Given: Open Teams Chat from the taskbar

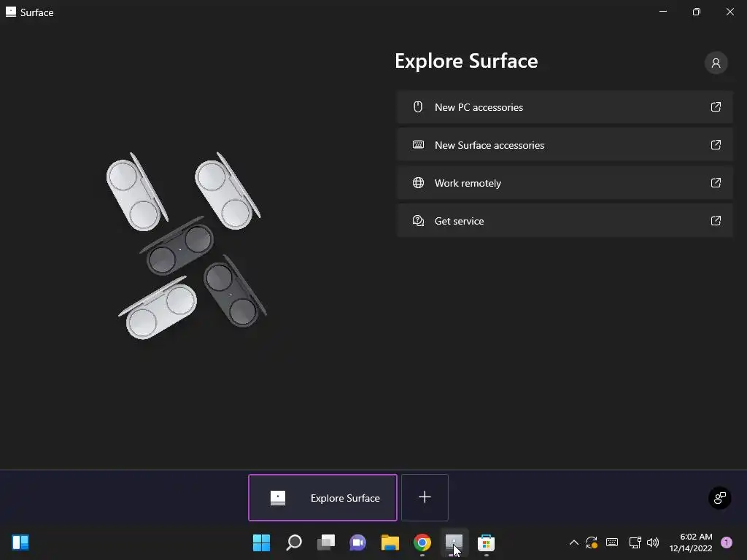Looking at the screenshot, I should pos(357,542).
